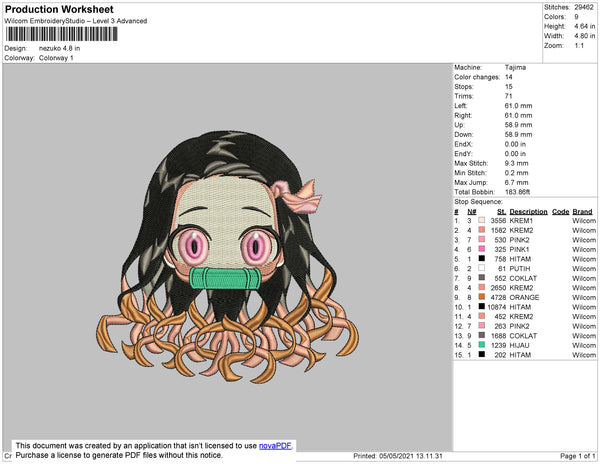
Task: Click the 'Code' column header
Action: [560, 212]
